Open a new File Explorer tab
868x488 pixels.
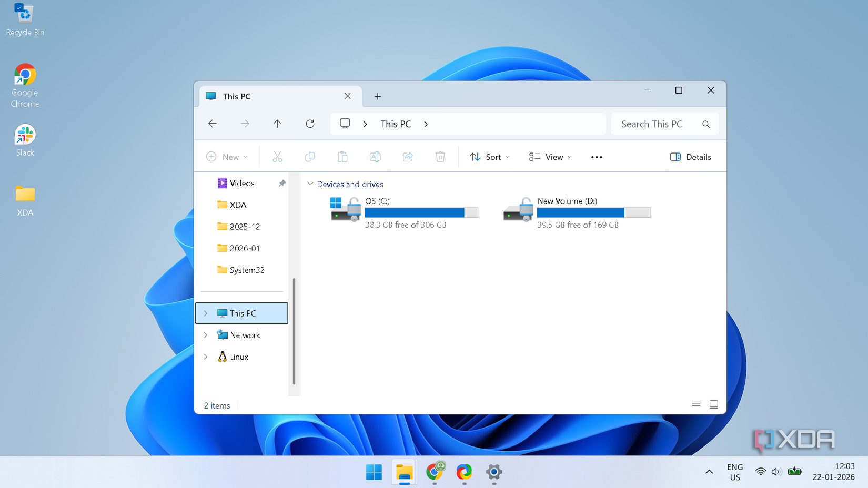click(378, 96)
